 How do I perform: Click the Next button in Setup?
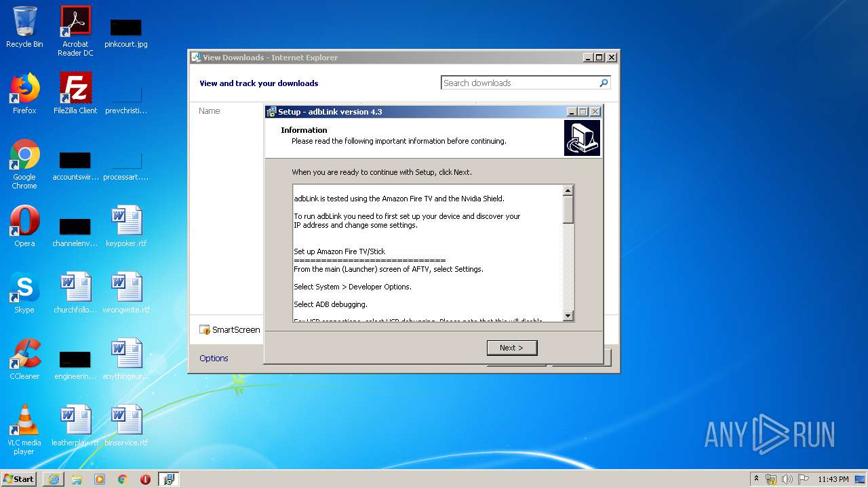(x=512, y=348)
